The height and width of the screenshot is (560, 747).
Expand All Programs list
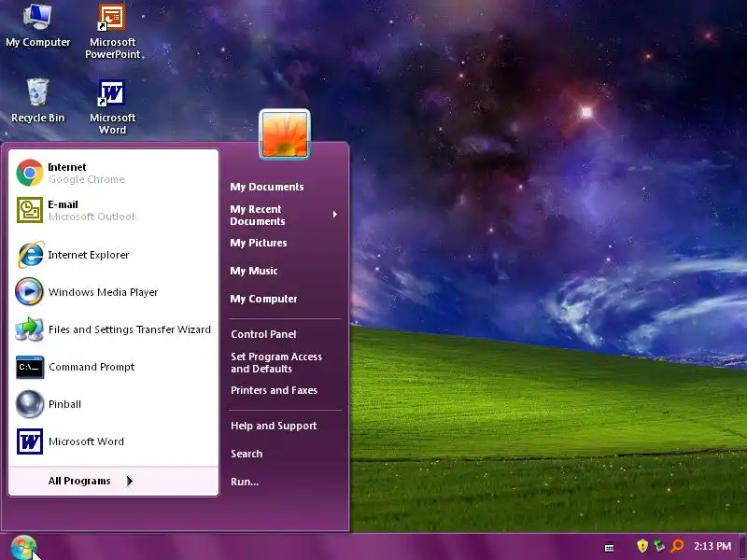113,481
